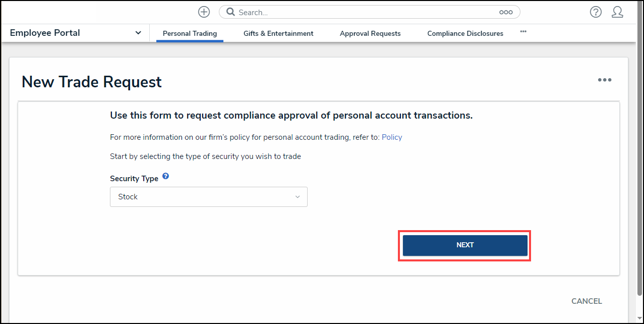
Task: Switch to the Personal Trading tab
Action: tap(190, 34)
